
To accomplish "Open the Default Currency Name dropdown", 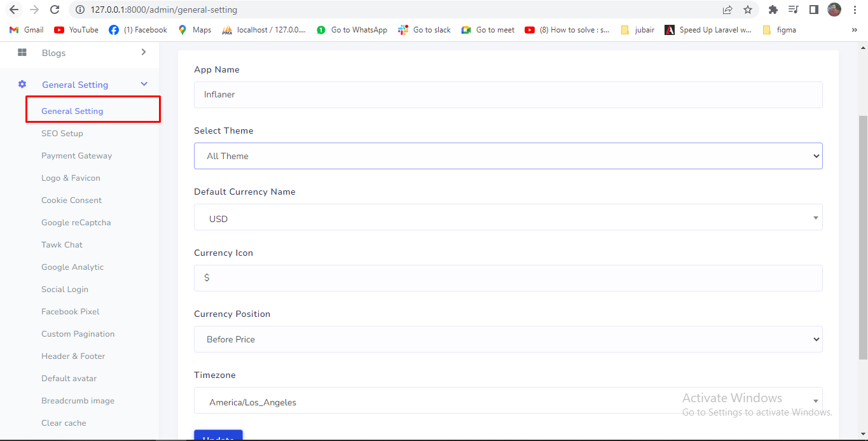I will click(x=507, y=218).
